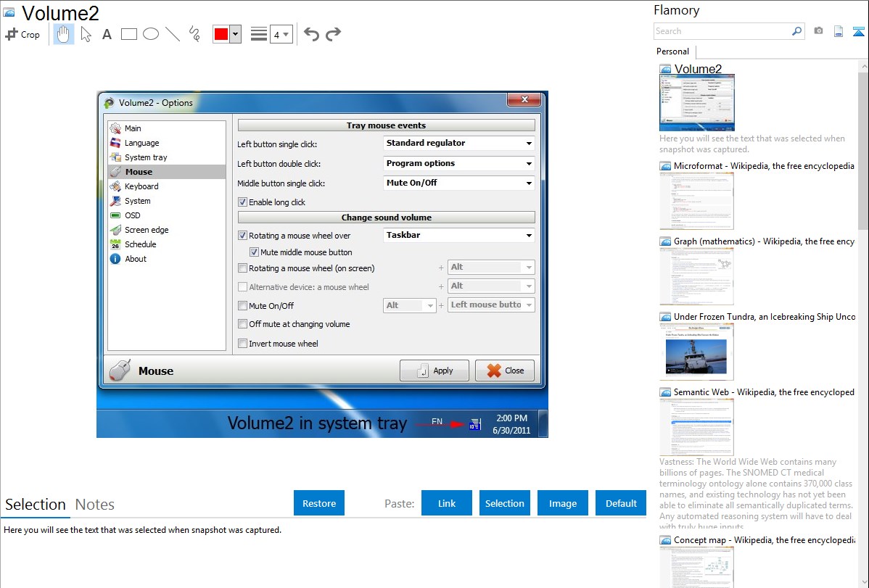Viewport: 869px width, 588px height.
Task: Paste as Link
Action: [x=447, y=503]
